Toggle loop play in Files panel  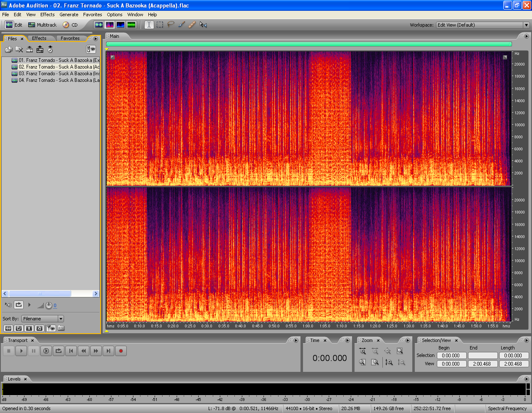[19, 305]
